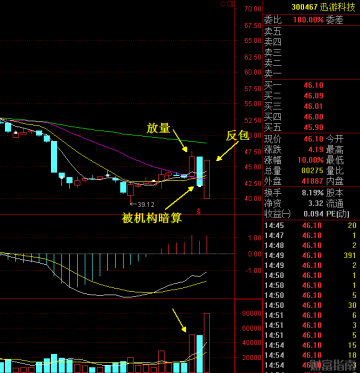Click the small square icon above the chart
Viewport: 360px width, 373px height.
[230, 4]
